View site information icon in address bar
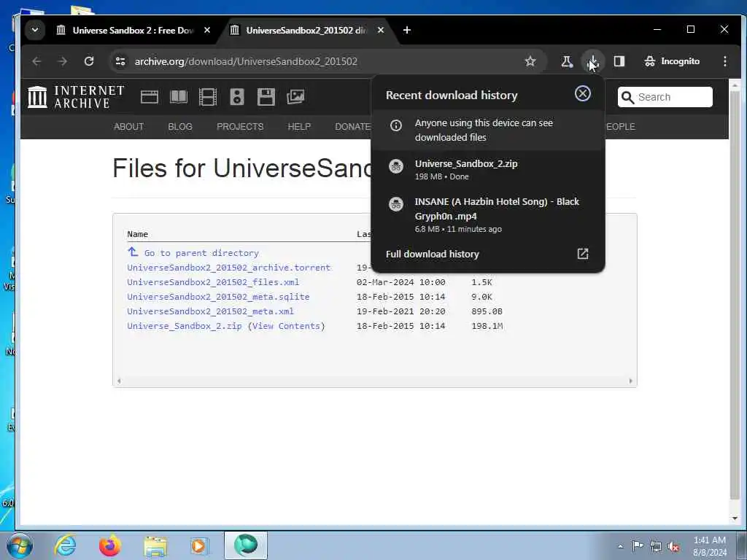The width and height of the screenshot is (747, 560). [120, 61]
